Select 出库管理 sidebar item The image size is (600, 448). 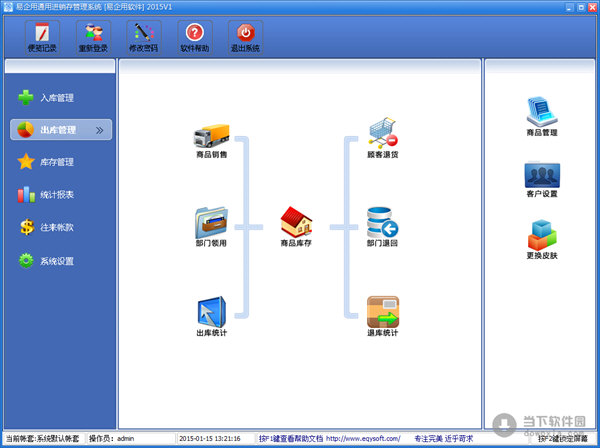click(60, 130)
